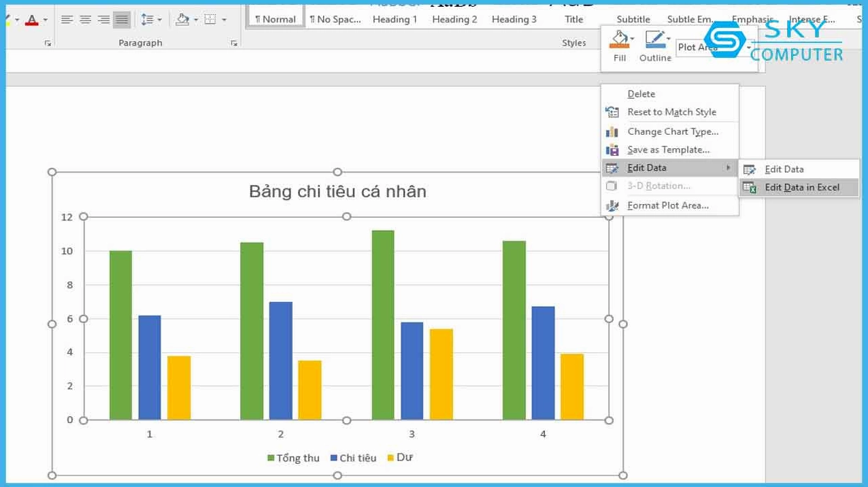Open the Edit Data submenu

(669, 168)
